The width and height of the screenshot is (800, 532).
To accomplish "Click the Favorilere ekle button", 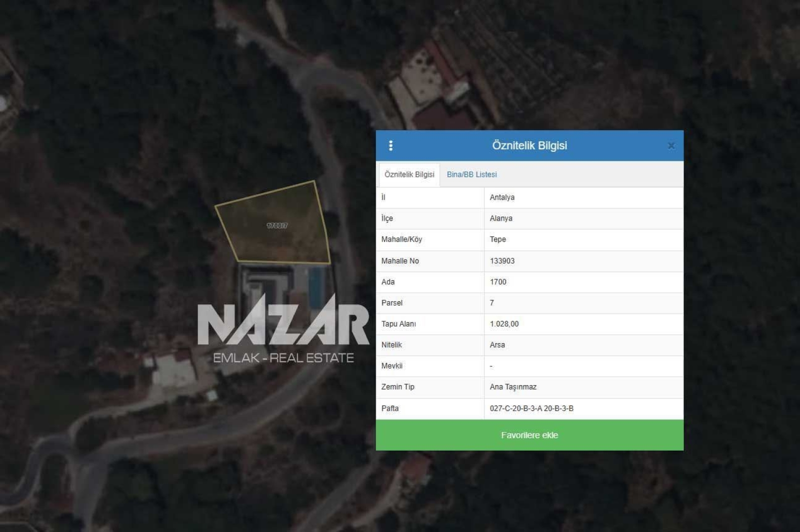I will pyautogui.click(x=529, y=435).
